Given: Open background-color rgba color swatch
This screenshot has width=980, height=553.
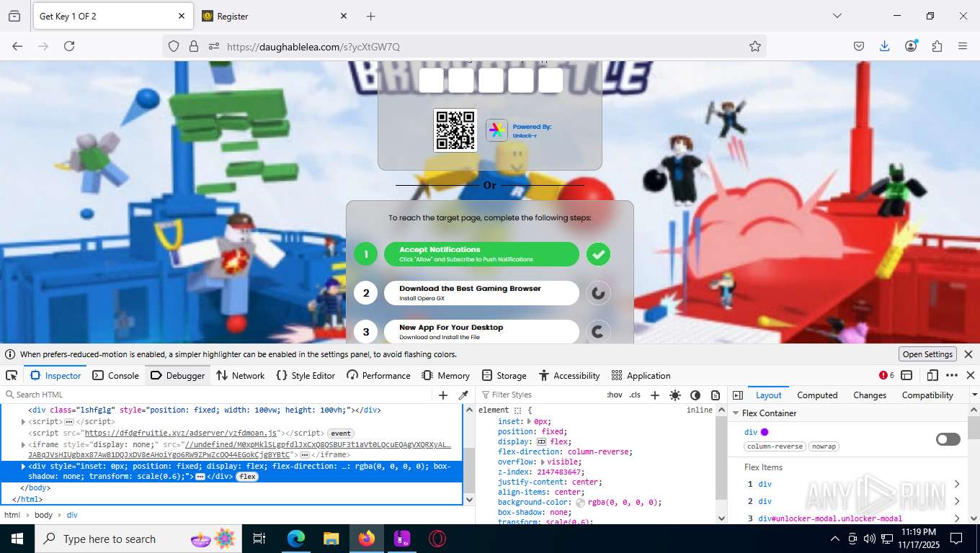Looking at the screenshot, I should (x=580, y=503).
